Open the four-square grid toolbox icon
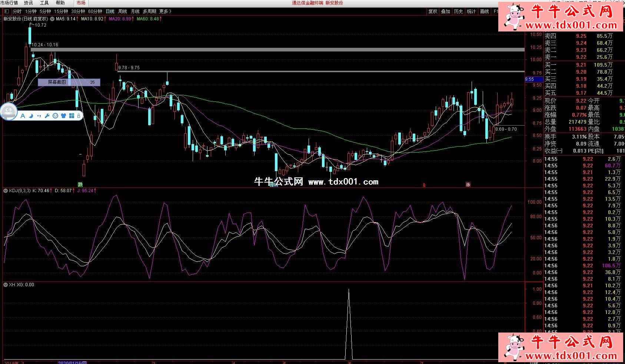 pos(72,116)
